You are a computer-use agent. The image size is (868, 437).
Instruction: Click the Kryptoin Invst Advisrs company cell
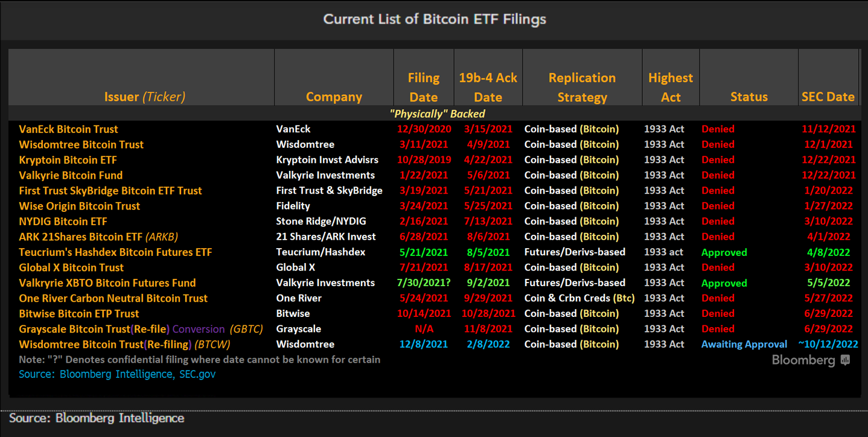(x=327, y=160)
